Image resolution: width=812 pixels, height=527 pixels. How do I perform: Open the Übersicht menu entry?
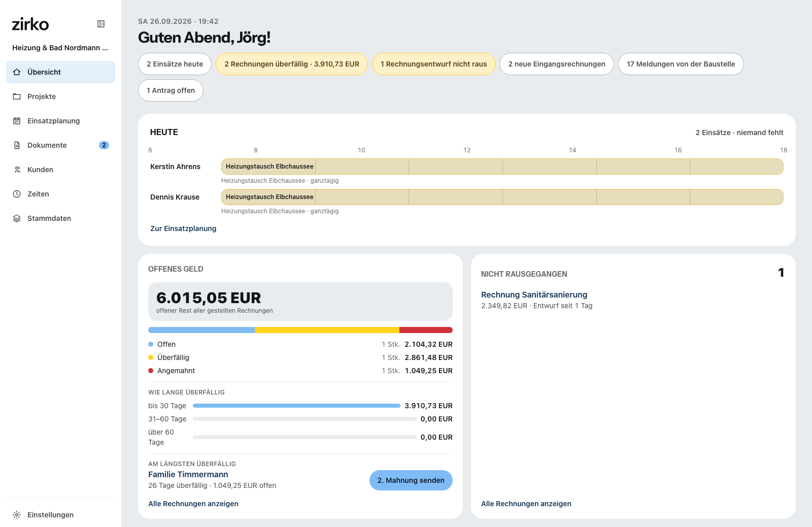click(x=60, y=72)
